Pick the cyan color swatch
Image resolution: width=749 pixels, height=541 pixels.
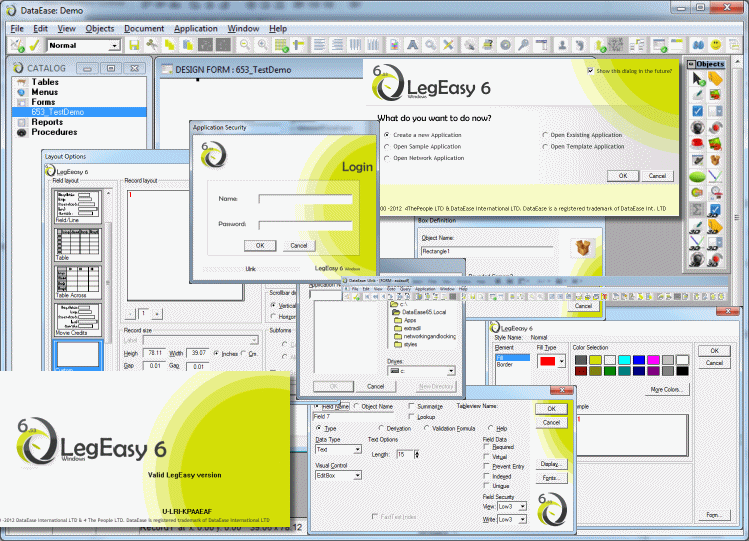pyautogui.click(x=624, y=360)
